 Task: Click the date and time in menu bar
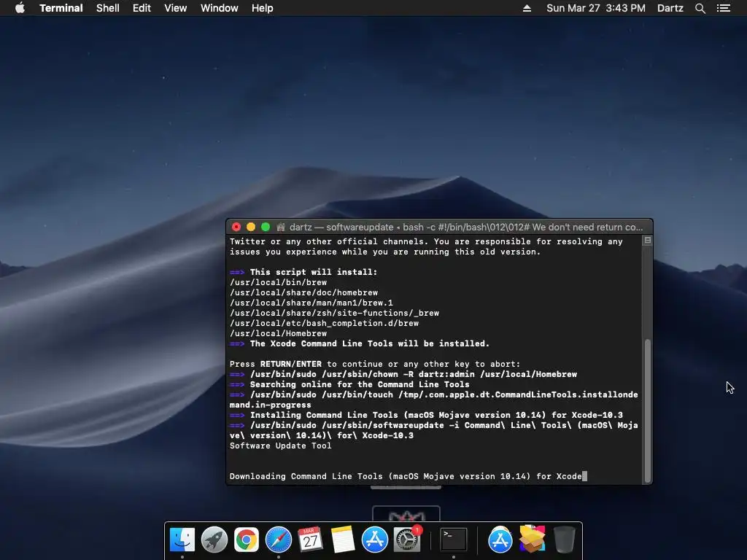pyautogui.click(x=595, y=8)
